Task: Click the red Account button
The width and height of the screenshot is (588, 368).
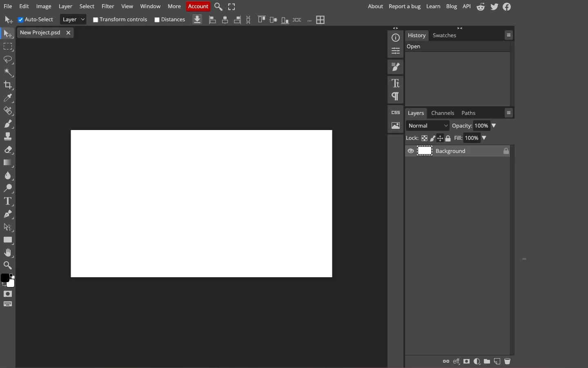Action: (x=198, y=7)
